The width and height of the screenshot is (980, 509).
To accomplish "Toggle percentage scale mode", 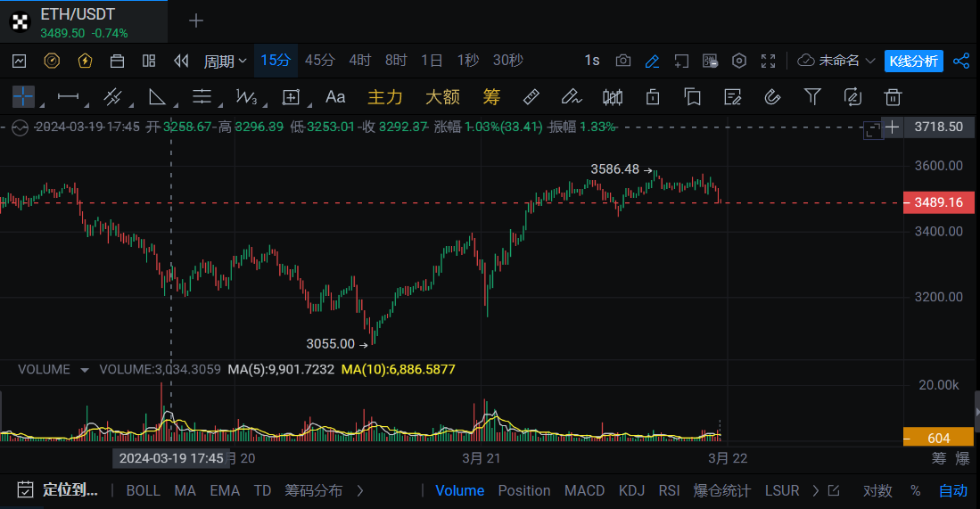I will pyautogui.click(x=915, y=490).
